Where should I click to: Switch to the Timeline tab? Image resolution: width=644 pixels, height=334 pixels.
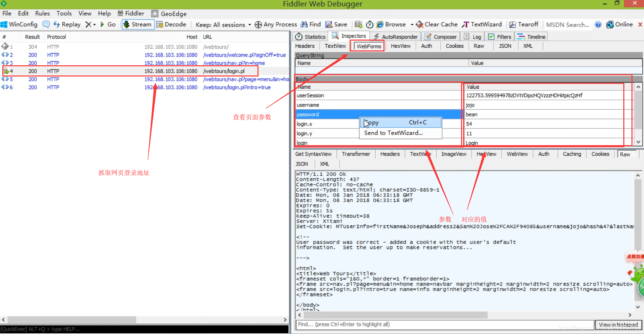tap(531, 37)
